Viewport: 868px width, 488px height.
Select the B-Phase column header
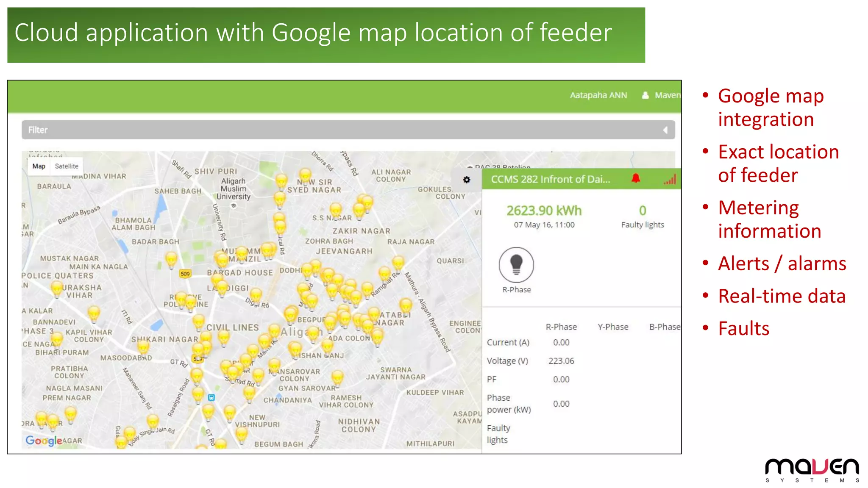click(x=665, y=327)
